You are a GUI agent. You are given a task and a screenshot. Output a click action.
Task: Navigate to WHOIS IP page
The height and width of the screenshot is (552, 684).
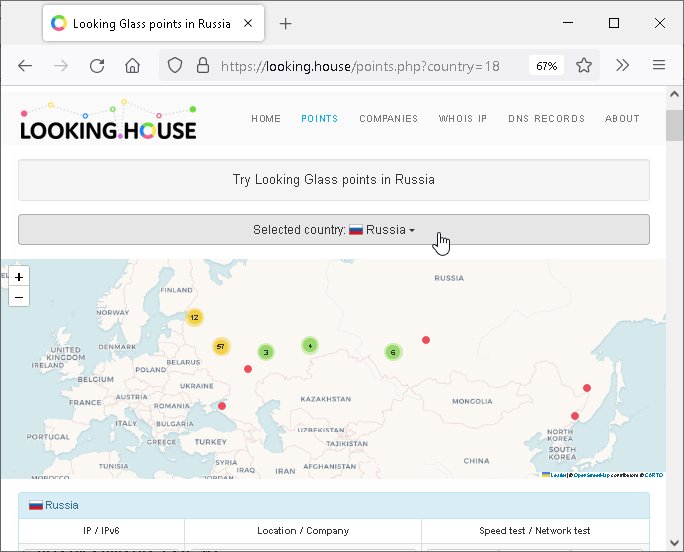tap(462, 118)
